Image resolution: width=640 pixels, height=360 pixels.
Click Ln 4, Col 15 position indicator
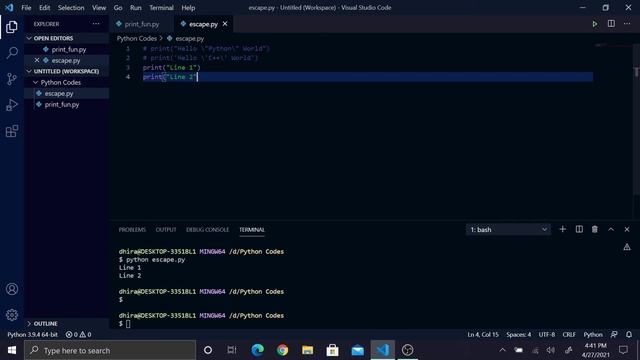(x=483, y=334)
